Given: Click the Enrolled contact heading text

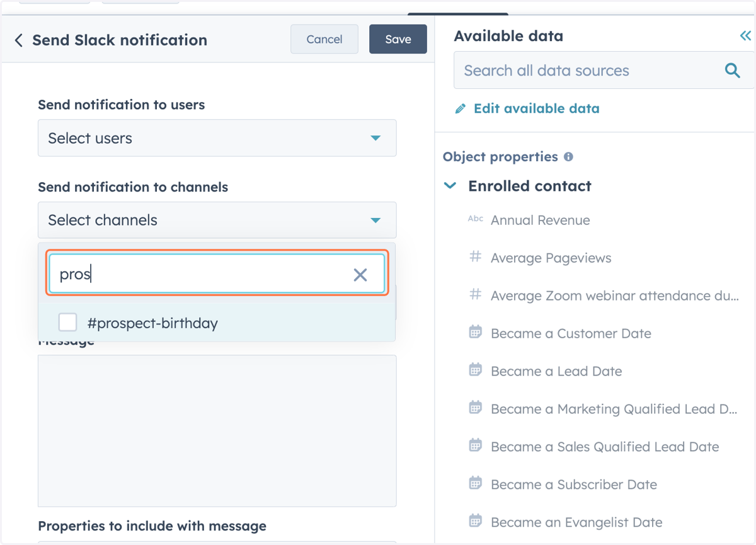Looking at the screenshot, I should 530,186.
